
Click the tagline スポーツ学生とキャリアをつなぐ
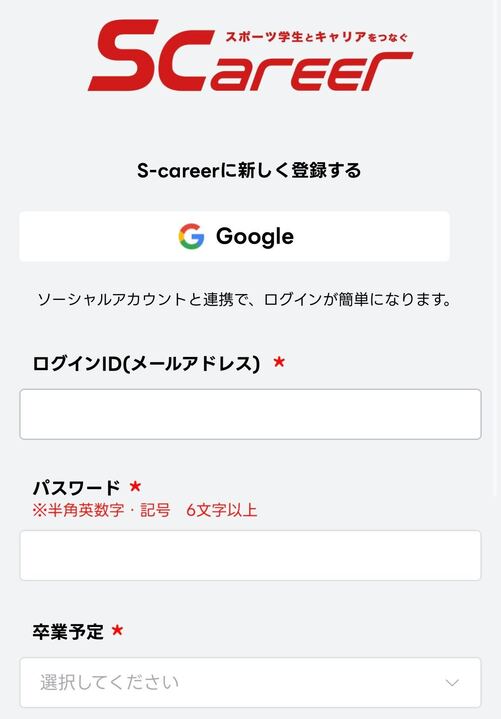coord(316,37)
